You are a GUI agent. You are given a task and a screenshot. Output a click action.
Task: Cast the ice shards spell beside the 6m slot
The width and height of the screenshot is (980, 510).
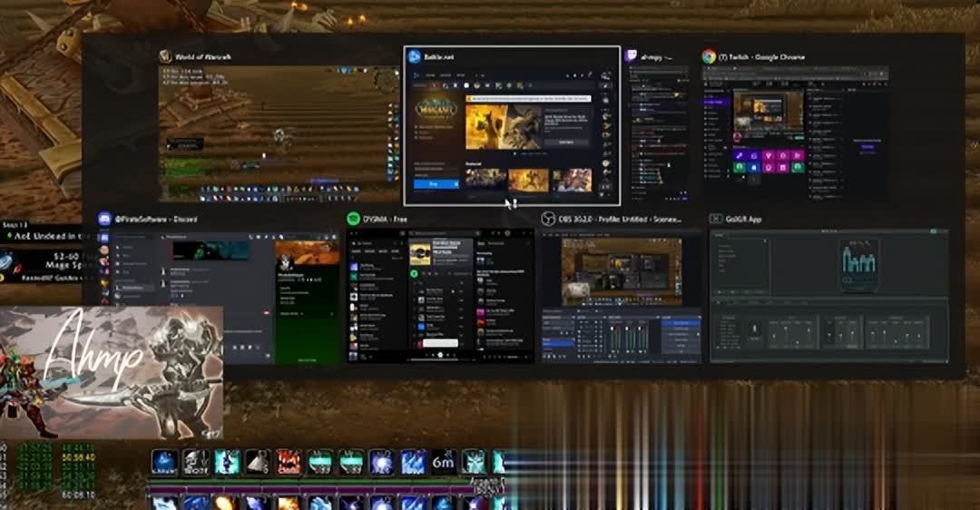[x=413, y=462]
